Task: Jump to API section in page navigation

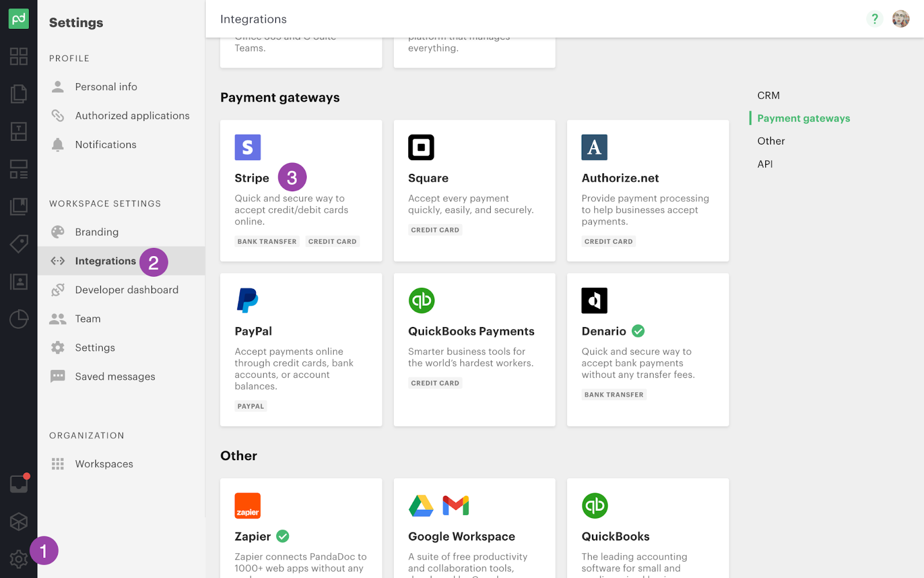Action: click(765, 164)
